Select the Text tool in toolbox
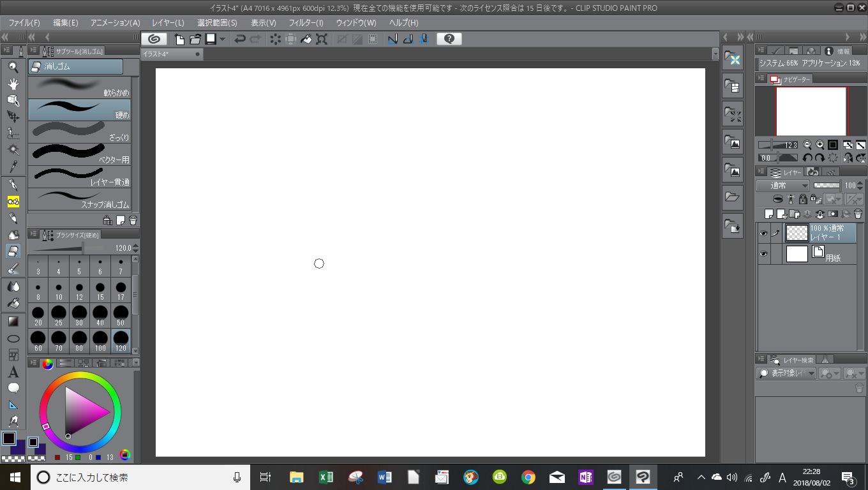 tap(13, 373)
